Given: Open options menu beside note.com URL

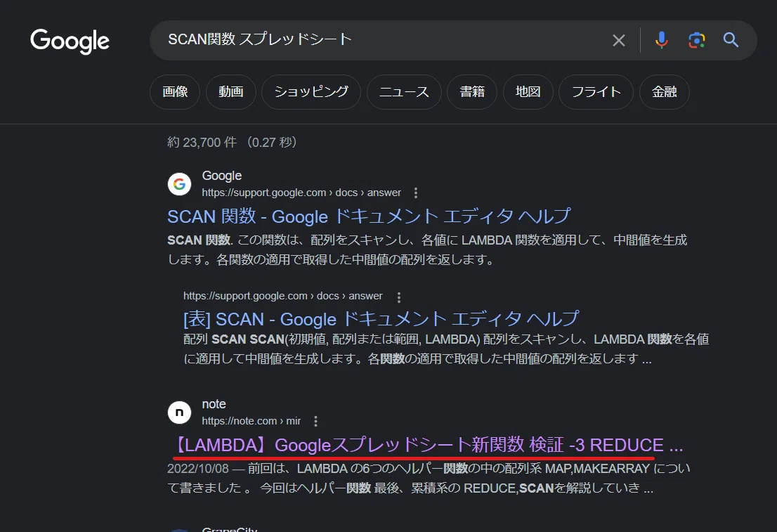Looking at the screenshot, I should tap(315, 422).
